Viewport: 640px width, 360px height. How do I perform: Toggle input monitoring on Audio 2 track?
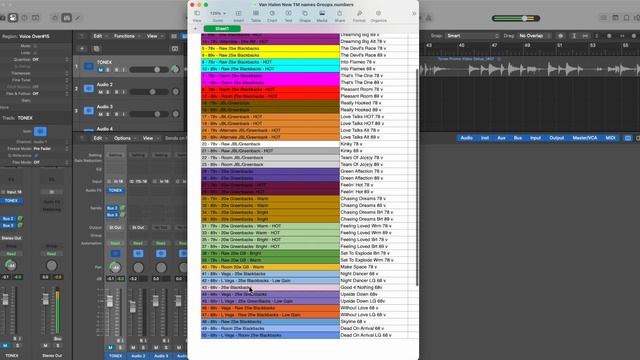(x=124, y=92)
